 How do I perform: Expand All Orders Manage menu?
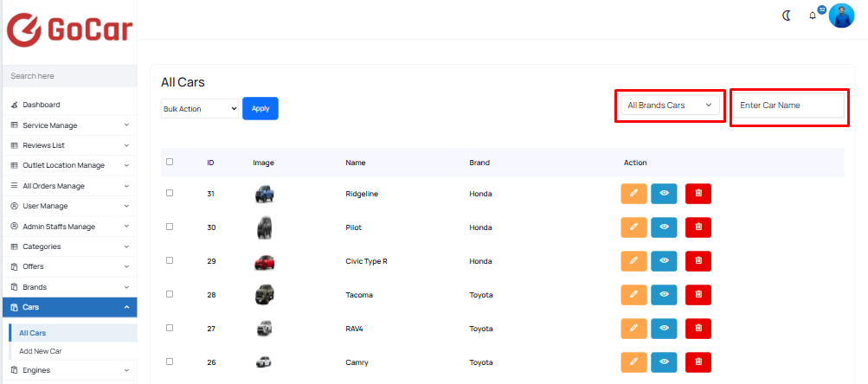[x=70, y=186]
